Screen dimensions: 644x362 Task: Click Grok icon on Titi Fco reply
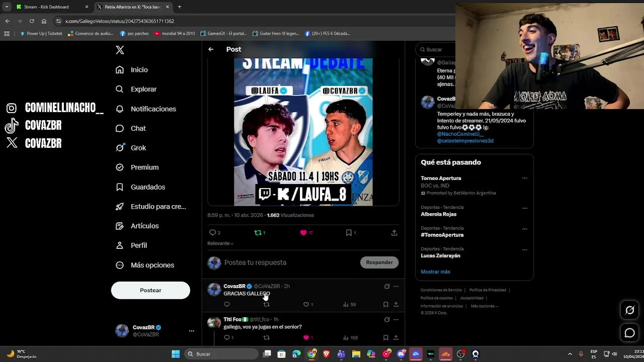pos(386,319)
